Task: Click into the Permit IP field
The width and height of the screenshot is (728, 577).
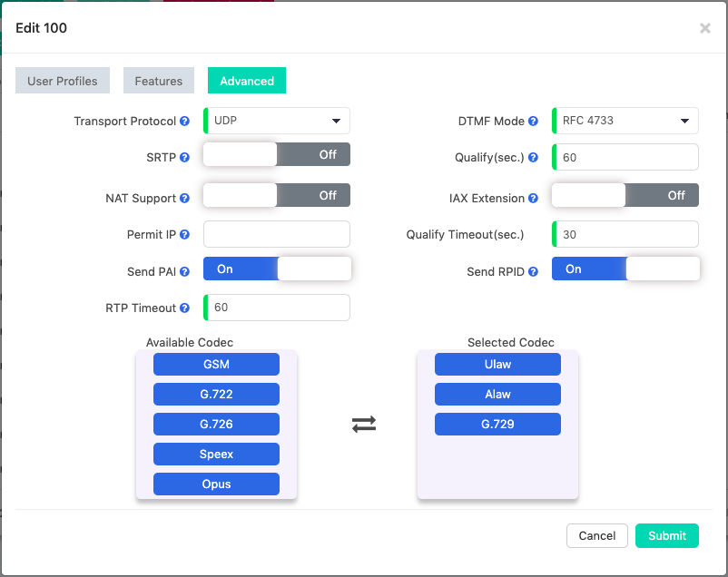Action: pyautogui.click(x=277, y=234)
